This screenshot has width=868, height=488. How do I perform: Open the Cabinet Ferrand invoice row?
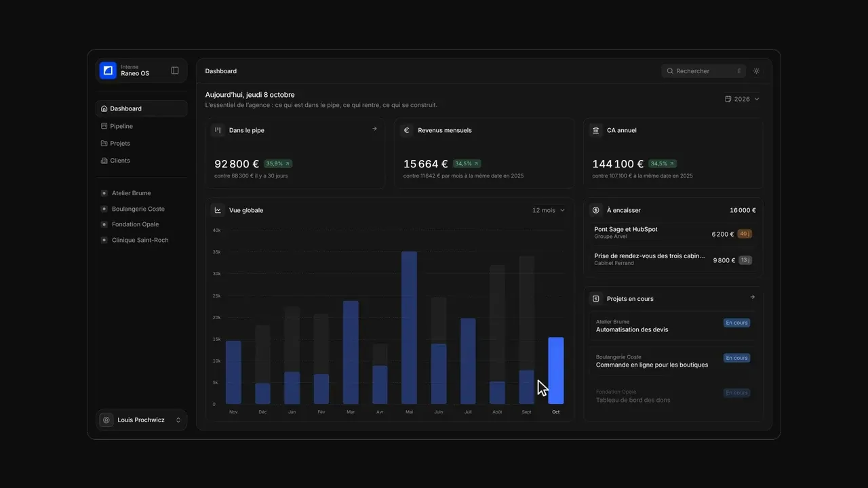(x=673, y=260)
